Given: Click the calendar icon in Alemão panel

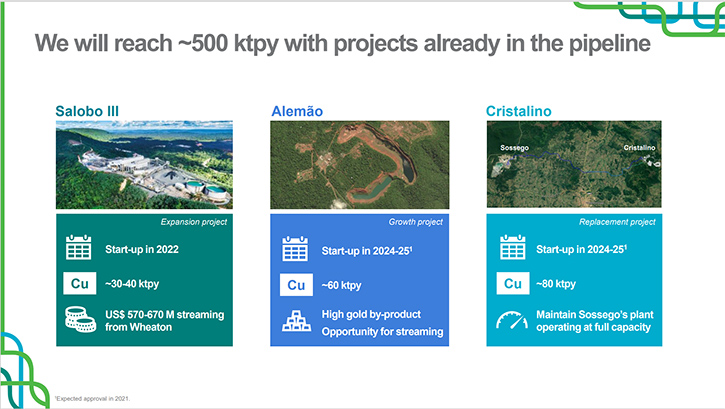Looking at the screenshot, I should pos(295,249).
